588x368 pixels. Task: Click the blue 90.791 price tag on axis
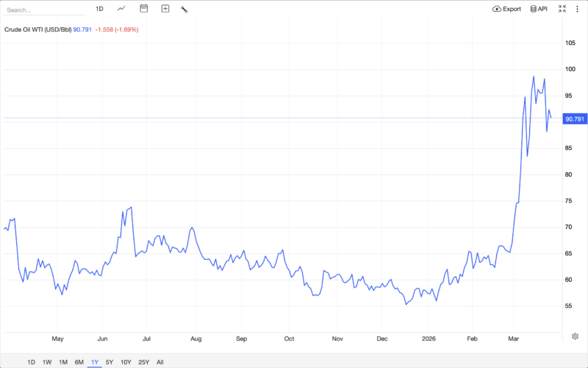[x=575, y=119]
